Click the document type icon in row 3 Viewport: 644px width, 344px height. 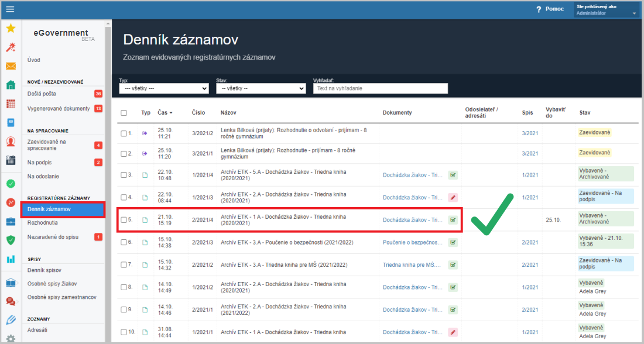click(145, 175)
